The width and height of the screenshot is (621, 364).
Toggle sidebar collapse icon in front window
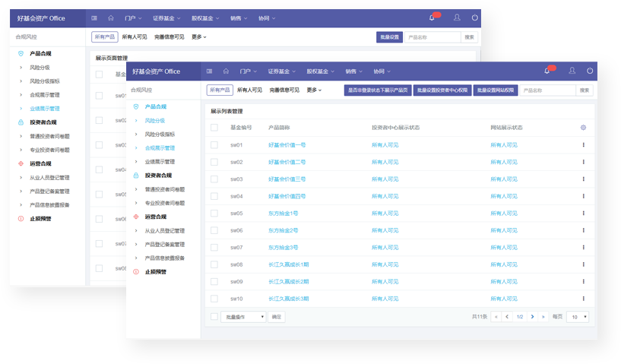tap(210, 71)
